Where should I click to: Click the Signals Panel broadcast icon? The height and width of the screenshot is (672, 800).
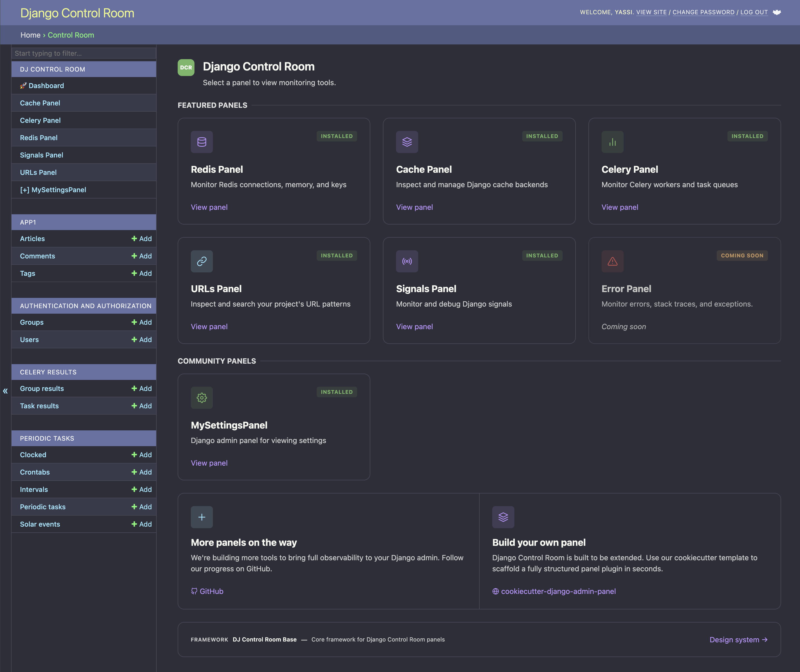[407, 261]
